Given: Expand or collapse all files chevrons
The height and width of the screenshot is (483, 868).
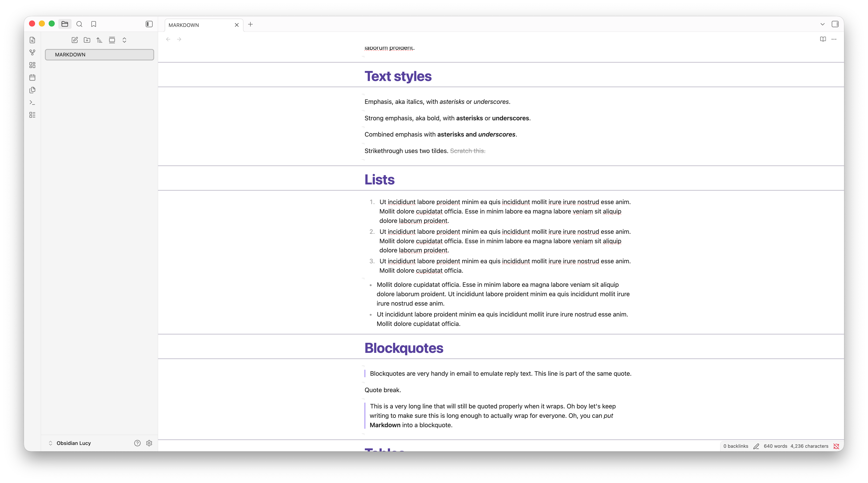Looking at the screenshot, I should (x=124, y=40).
